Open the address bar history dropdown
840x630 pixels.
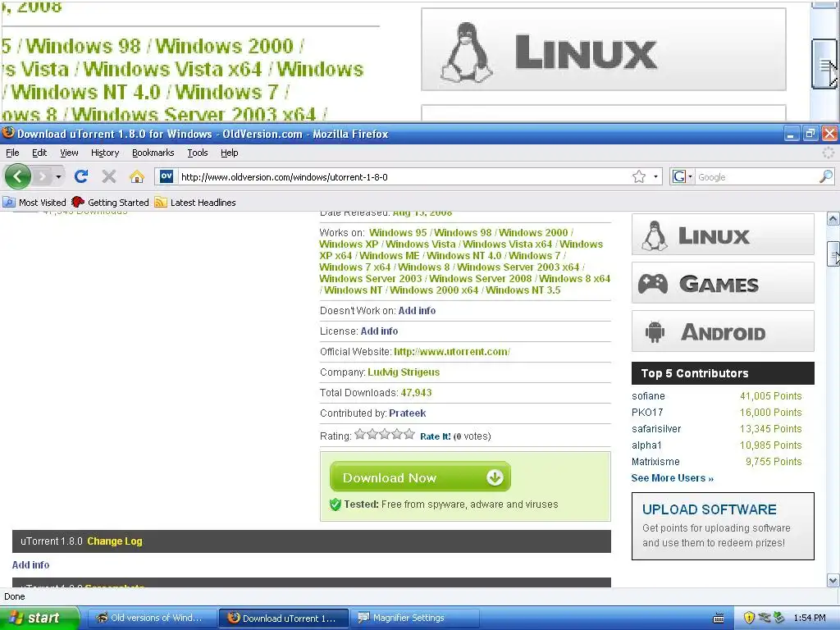point(655,177)
